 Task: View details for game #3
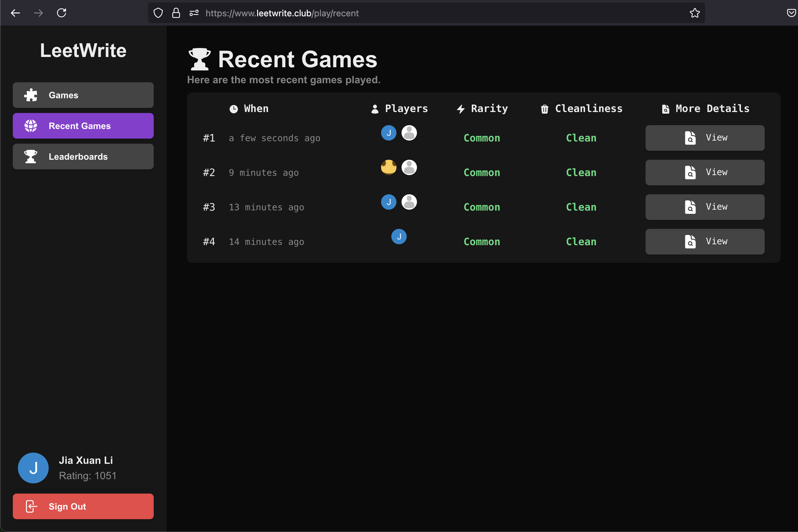[x=705, y=207]
